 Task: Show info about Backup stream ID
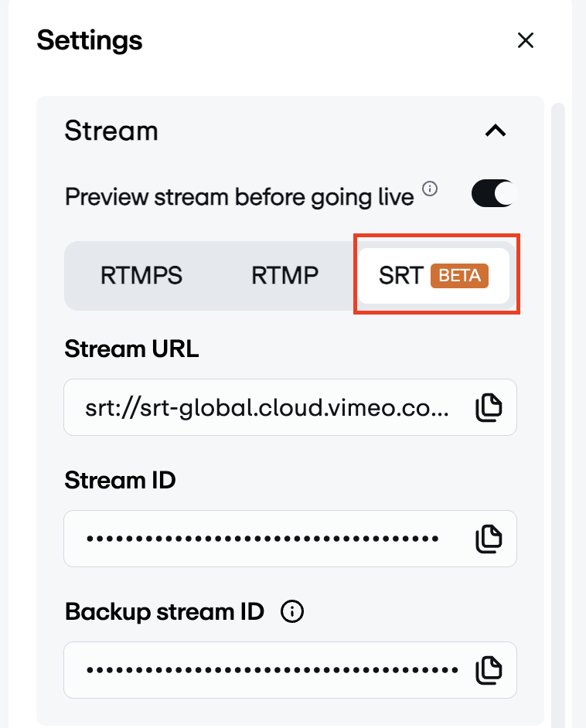(x=292, y=612)
